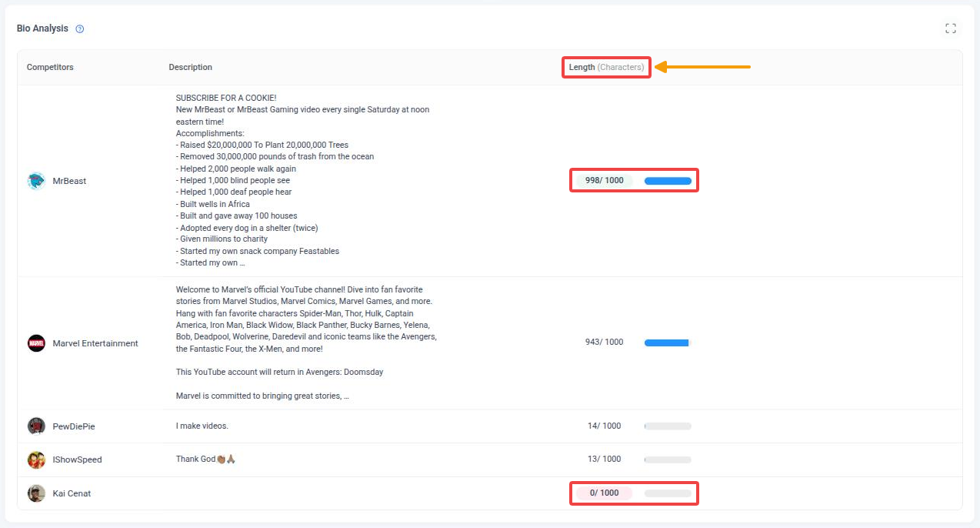Click IShowSpeed's bio length progress bar

(x=668, y=459)
